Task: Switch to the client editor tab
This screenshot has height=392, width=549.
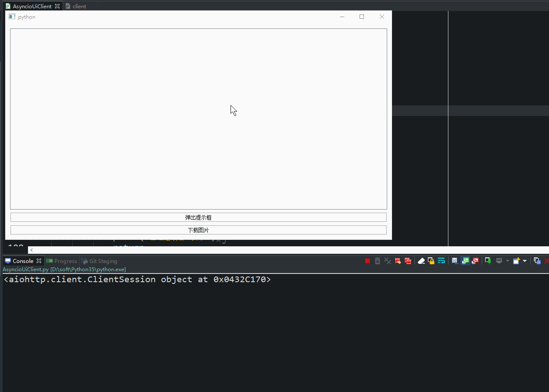Action: [x=78, y=6]
